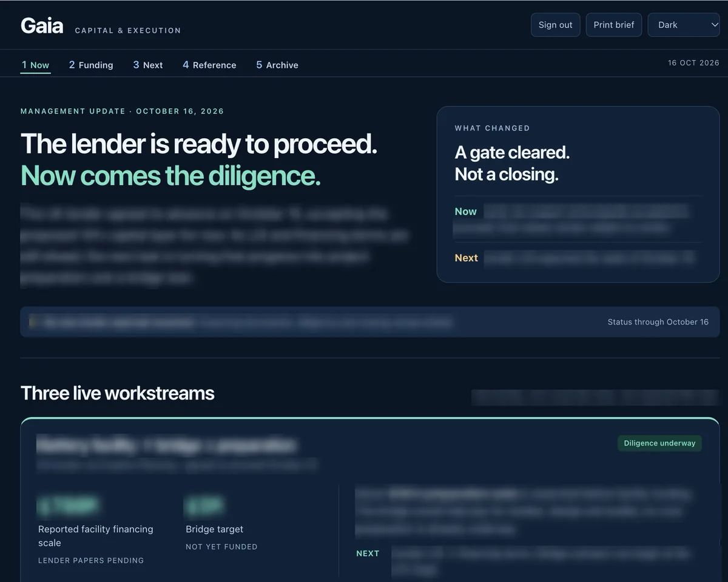Open the Dark theme dropdown
The width and height of the screenshot is (728, 582).
[x=684, y=25]
